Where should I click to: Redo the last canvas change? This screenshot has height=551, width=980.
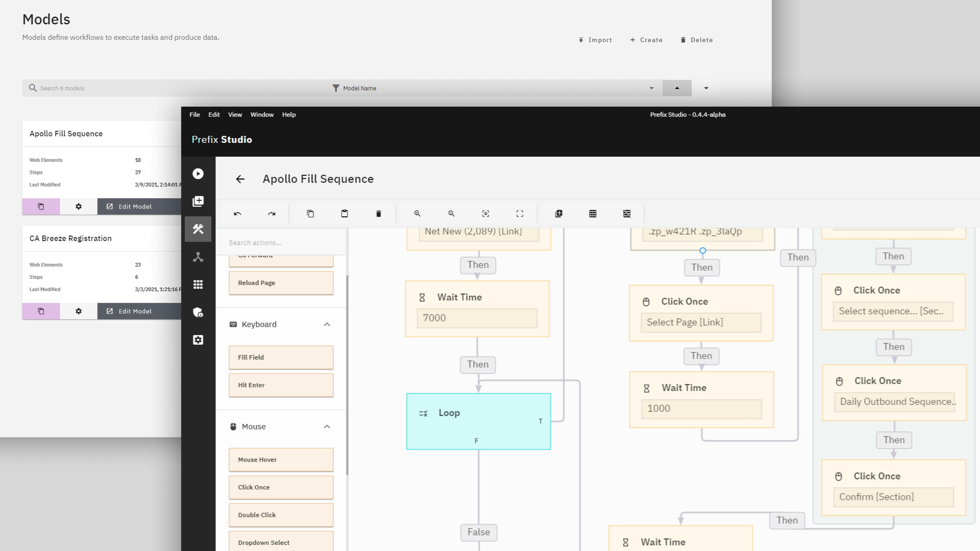pyautogui.click(x=272, y=214)
